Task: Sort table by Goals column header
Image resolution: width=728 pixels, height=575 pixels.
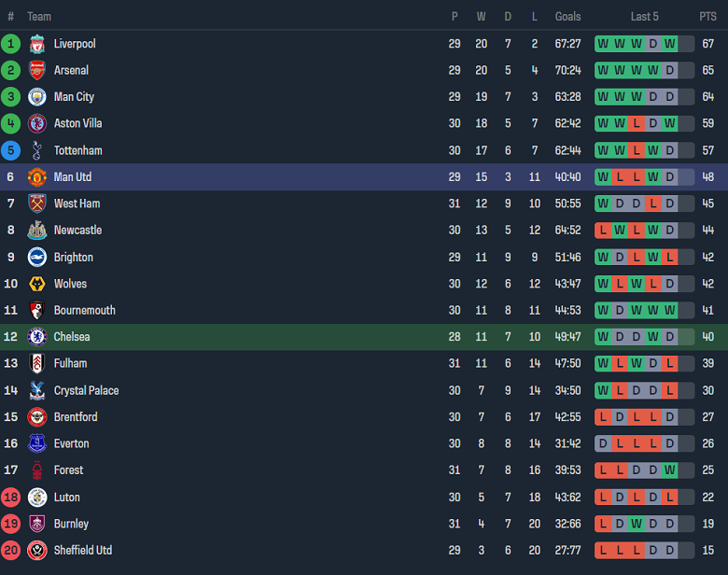Action: point(567,17)
